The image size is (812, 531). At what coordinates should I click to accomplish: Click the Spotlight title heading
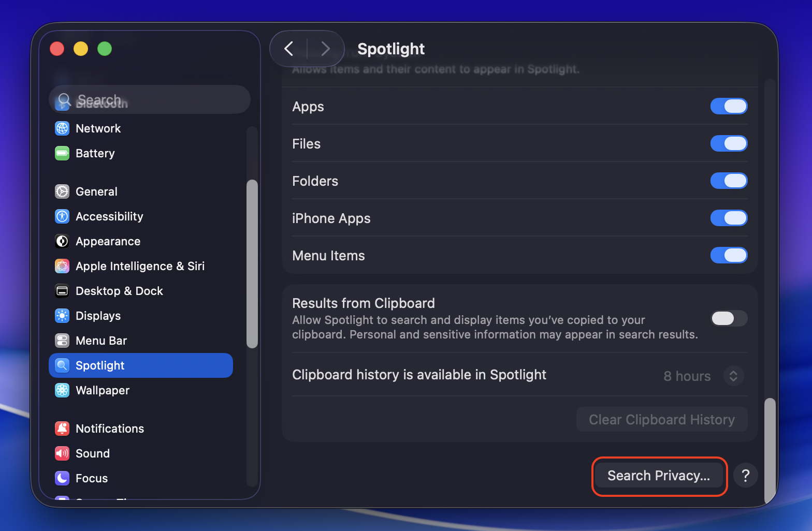coord(391,49)
